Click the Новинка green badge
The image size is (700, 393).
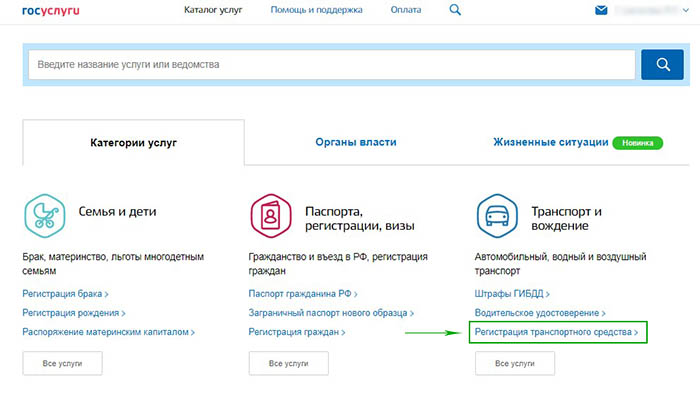[x=638, y=143]
